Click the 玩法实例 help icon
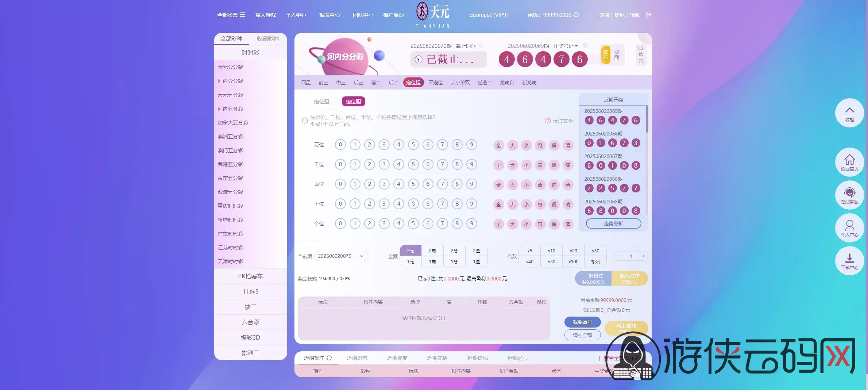 pos(548,121)
